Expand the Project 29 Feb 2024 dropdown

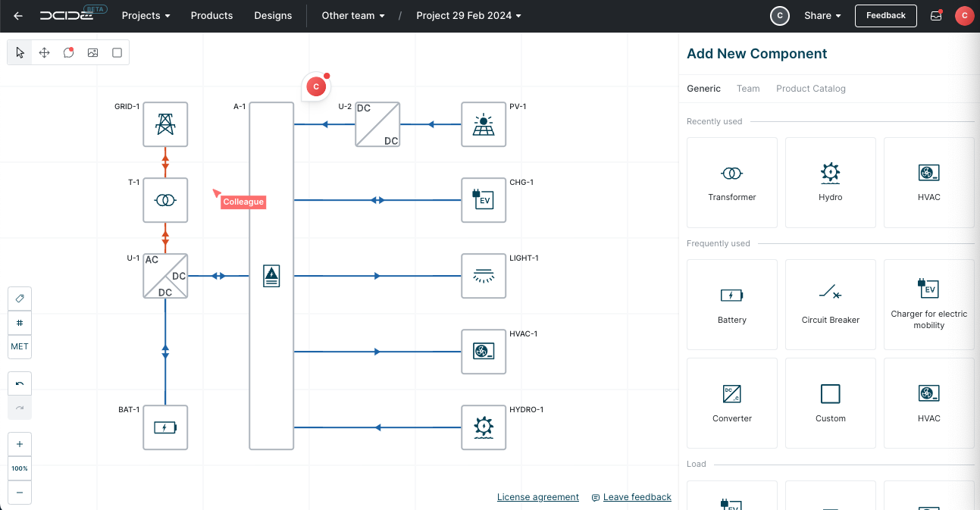pos(468,15)
